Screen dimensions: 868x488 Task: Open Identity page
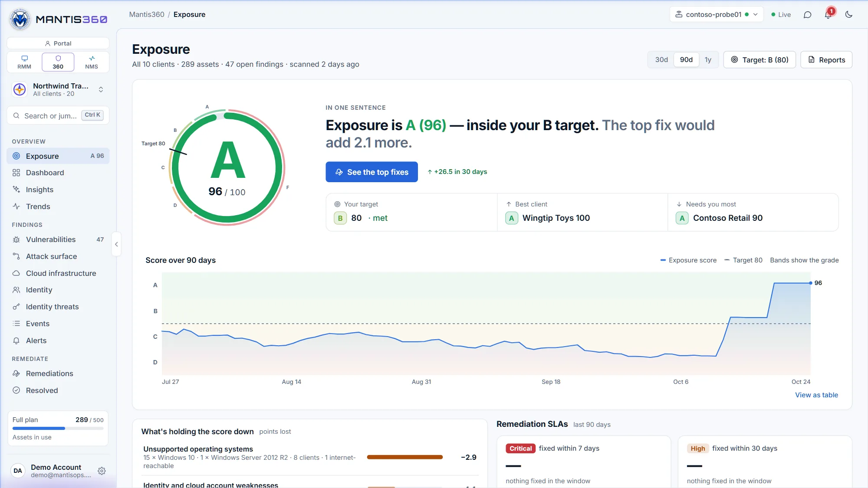click(58, 290)
